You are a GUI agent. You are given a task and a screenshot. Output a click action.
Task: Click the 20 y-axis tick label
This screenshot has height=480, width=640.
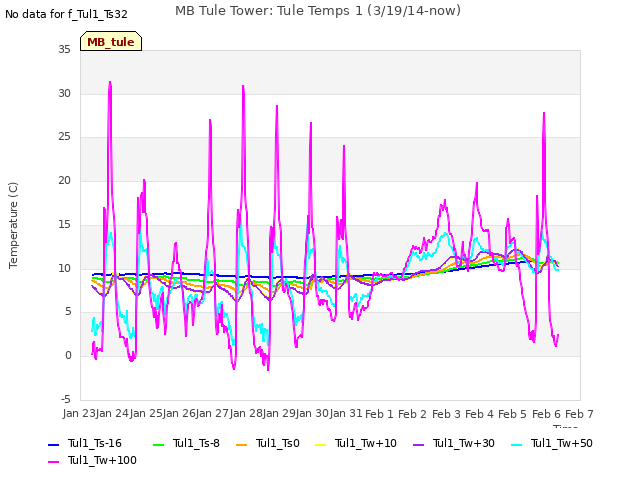(x=64, y=180)
